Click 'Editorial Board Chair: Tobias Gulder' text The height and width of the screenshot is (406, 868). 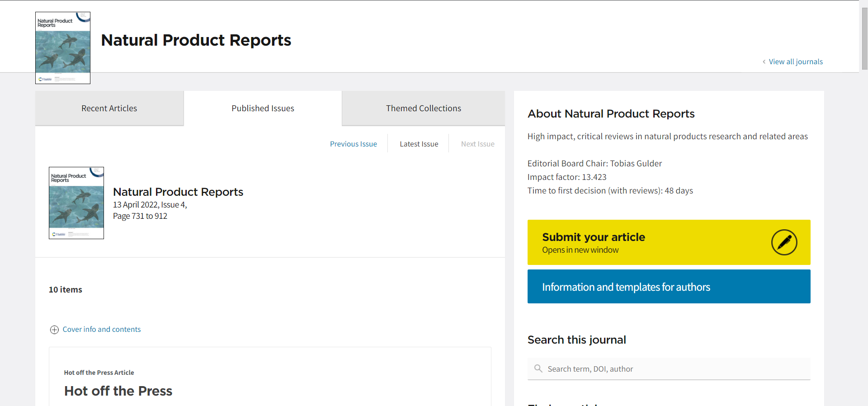click(594, 163)
